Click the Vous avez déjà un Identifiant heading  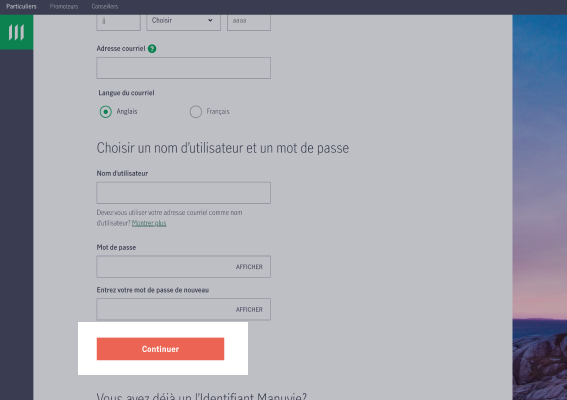click(201, 396)
